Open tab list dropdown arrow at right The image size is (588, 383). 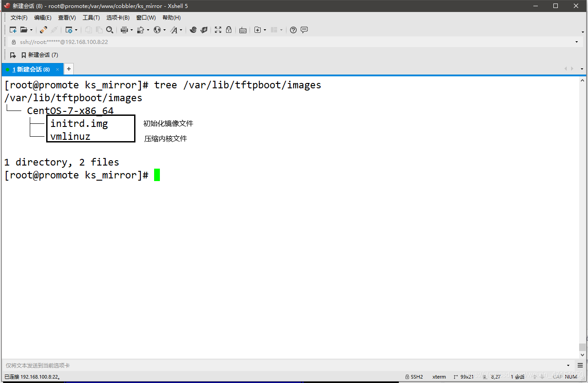click(x=582, y=69)
